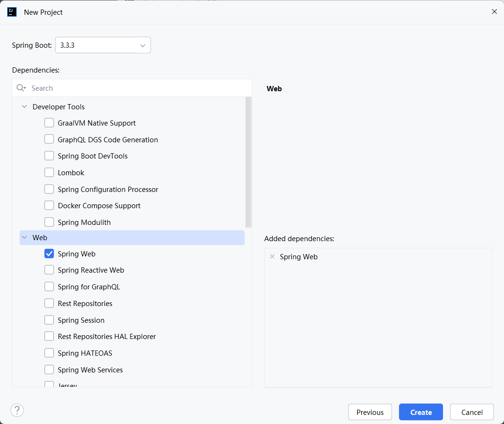Check Spring Configuration Processor
The image size is (504, 424).
pyautogui.click(x=49, y=189)
